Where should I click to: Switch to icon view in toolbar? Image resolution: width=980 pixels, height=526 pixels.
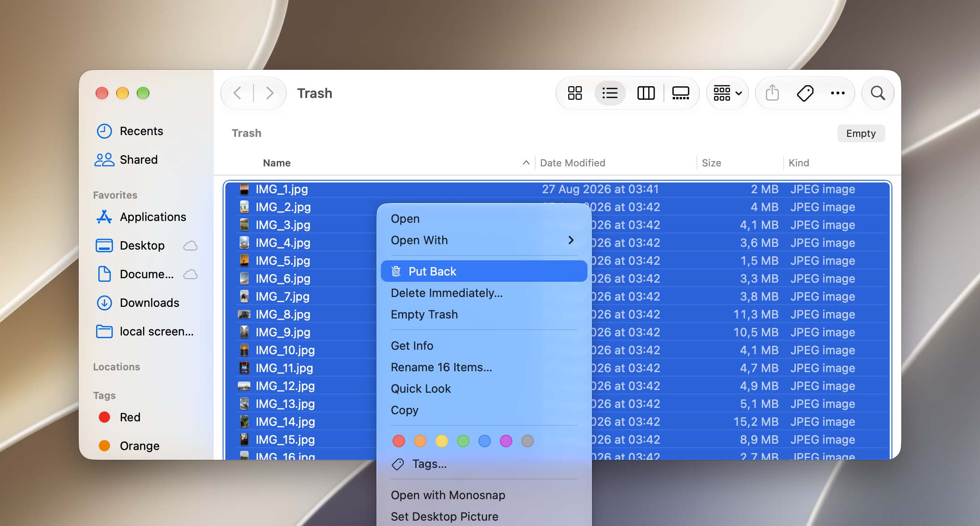[574, 93]
